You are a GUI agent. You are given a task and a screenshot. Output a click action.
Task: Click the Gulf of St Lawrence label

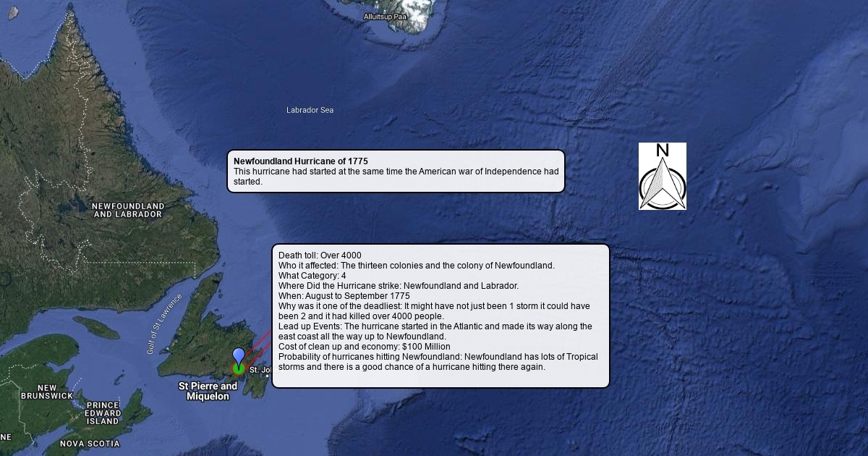coord(164,324)
